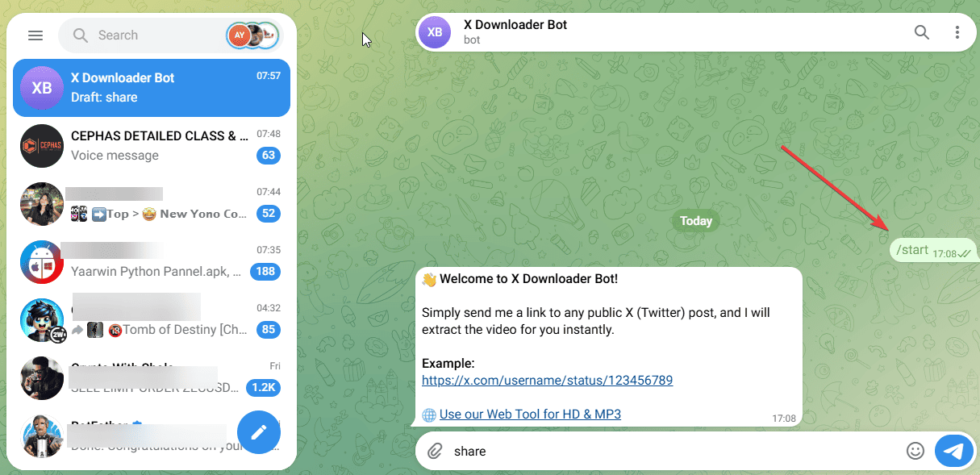Click the 1.2K unread badge

pyautogui.click(x=263, y=388)
